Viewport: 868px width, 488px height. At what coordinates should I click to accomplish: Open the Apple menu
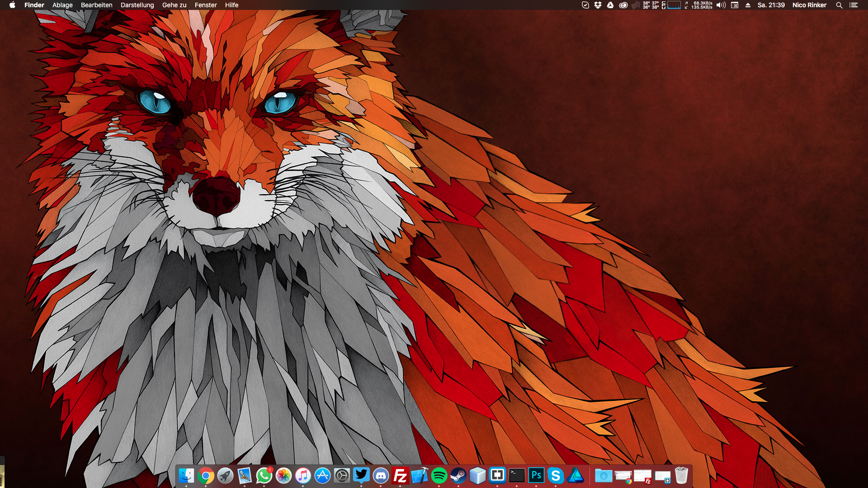pos(12,5)
